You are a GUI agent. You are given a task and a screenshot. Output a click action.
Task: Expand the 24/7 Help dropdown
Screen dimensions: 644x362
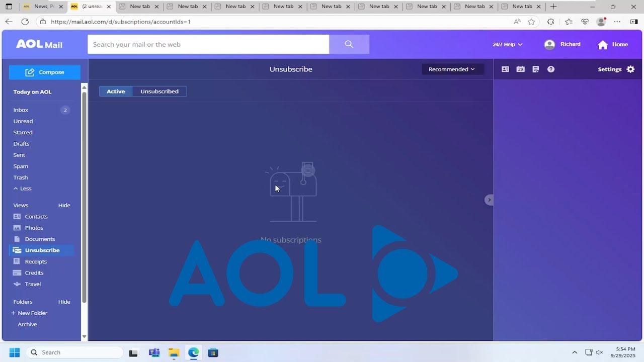(x=507, y=44)
